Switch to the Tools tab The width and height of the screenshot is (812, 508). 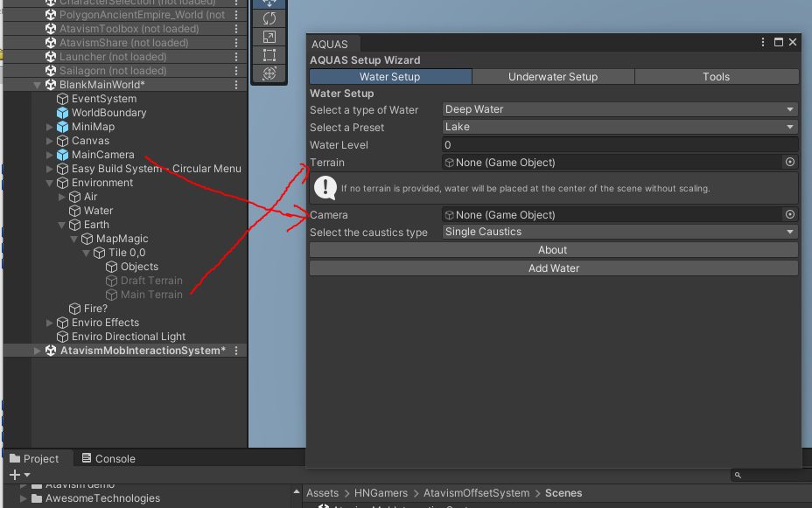(x=717, y=77)
